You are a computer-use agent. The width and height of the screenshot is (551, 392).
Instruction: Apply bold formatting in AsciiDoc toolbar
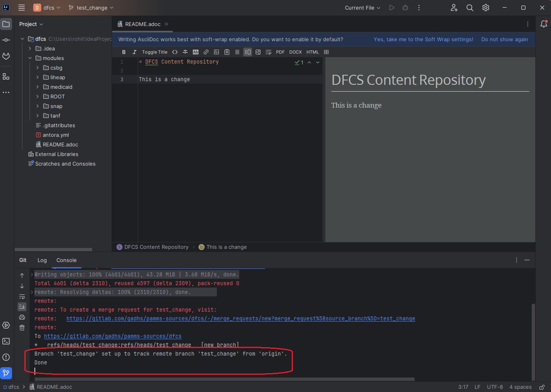[124, 52]
